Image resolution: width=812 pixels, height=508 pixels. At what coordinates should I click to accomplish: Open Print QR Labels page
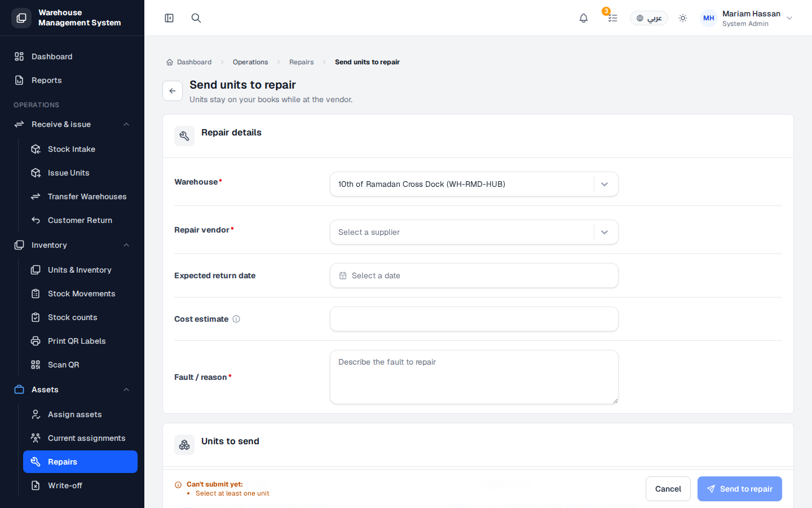(x=80, y=341)
